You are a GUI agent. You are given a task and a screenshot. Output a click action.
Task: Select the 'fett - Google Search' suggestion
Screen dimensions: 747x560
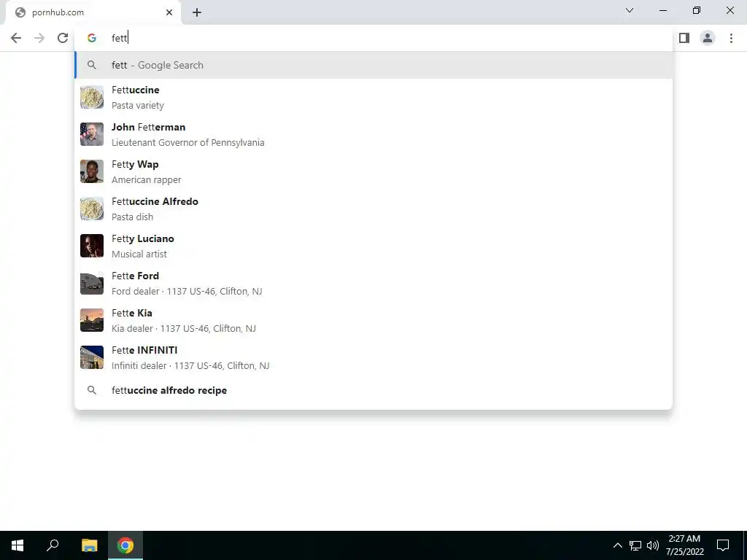point(374,65)
